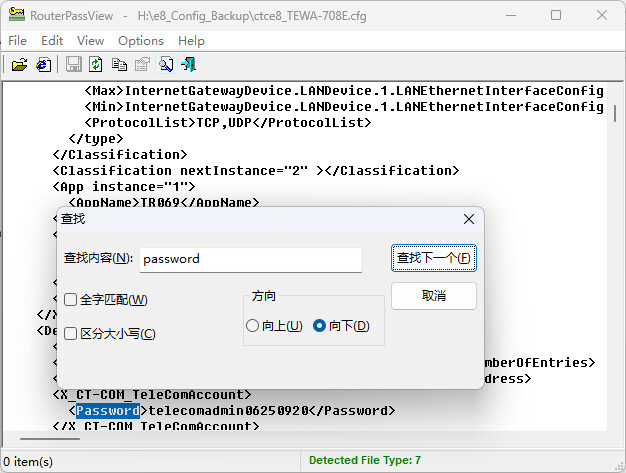Maximize the RouterPassView window

[x=556, y=15]
